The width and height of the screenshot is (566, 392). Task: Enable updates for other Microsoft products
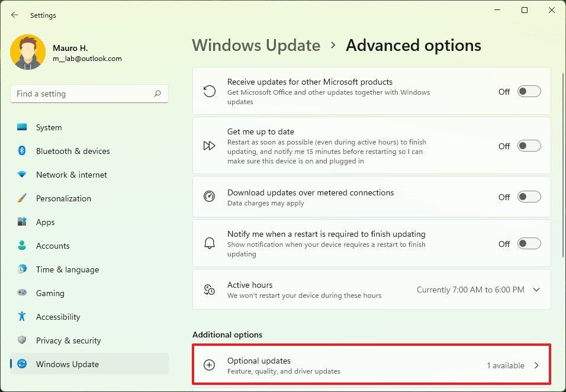pyautogui.click(x=529, y=91)
